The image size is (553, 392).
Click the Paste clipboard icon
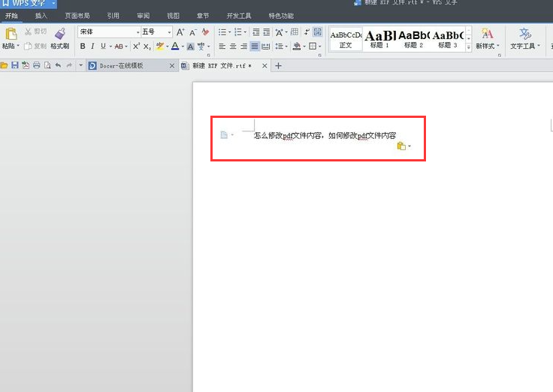coord(11,34)
